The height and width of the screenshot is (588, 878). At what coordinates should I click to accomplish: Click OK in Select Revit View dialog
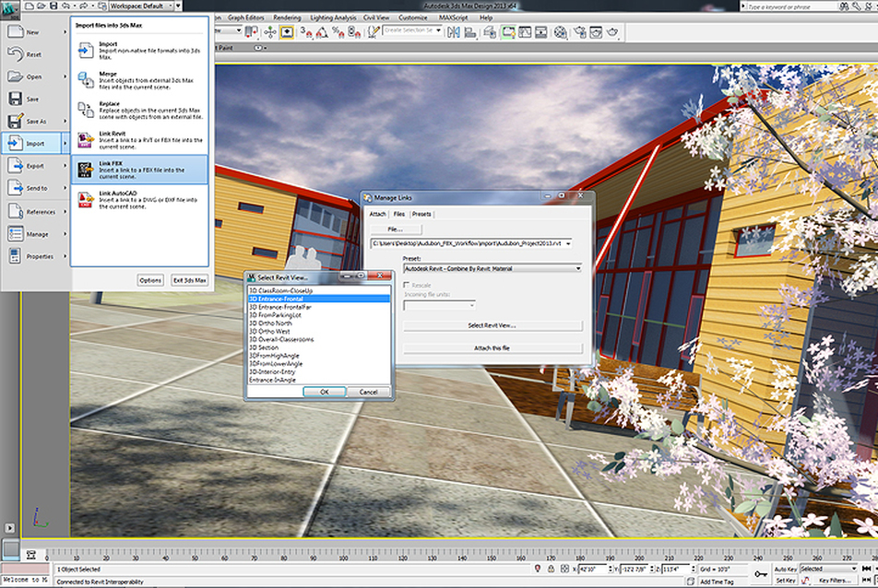tap(325, 393)
